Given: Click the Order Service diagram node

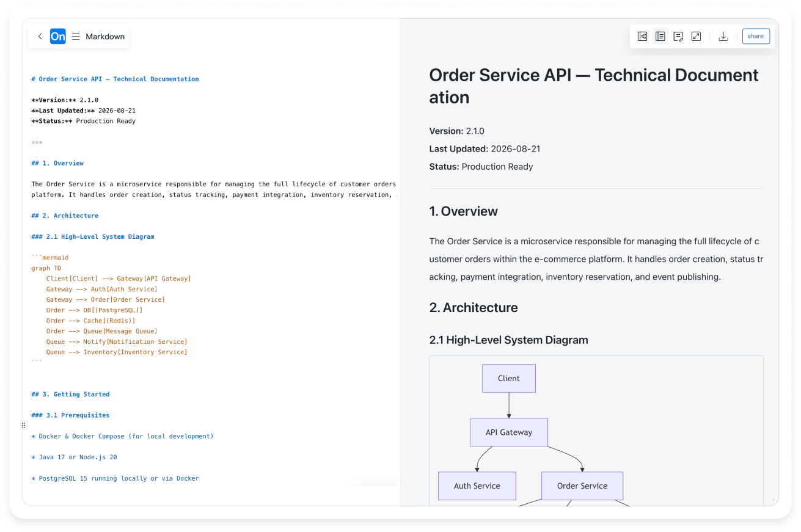Looking at the screenshot, I should click(x=582, y=486).
